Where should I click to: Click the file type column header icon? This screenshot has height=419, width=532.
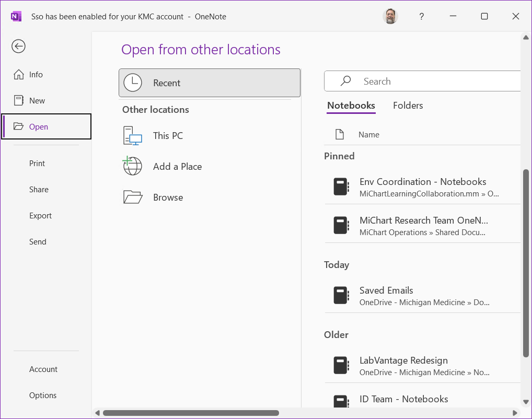coord(340,135)
